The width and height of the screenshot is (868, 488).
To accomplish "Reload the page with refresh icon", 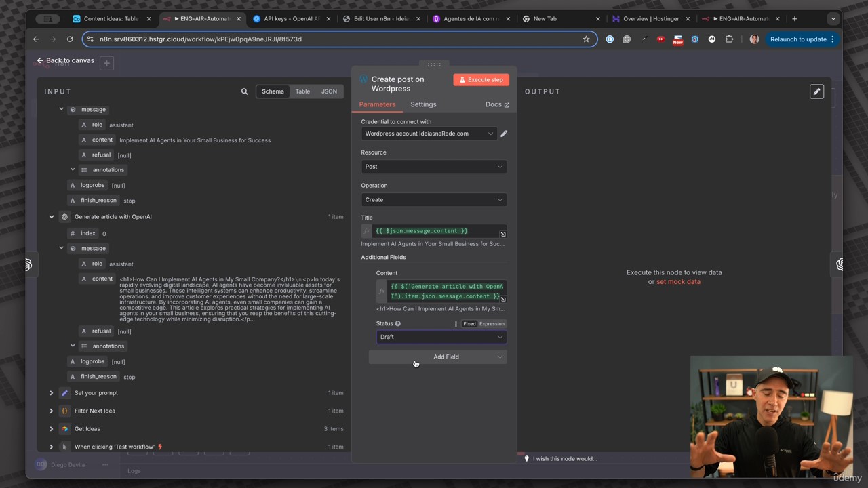I will tap(70, 39).
